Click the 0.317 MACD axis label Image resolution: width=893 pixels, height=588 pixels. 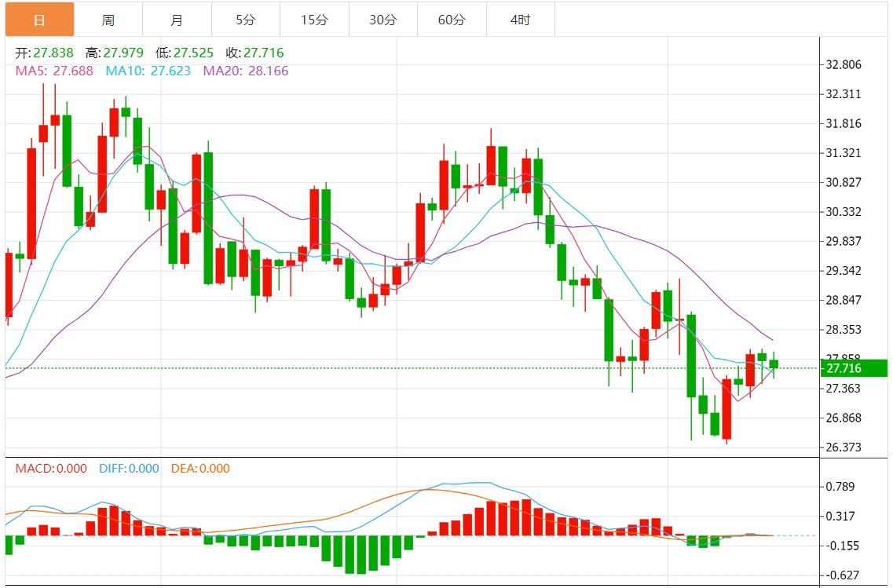840,517
